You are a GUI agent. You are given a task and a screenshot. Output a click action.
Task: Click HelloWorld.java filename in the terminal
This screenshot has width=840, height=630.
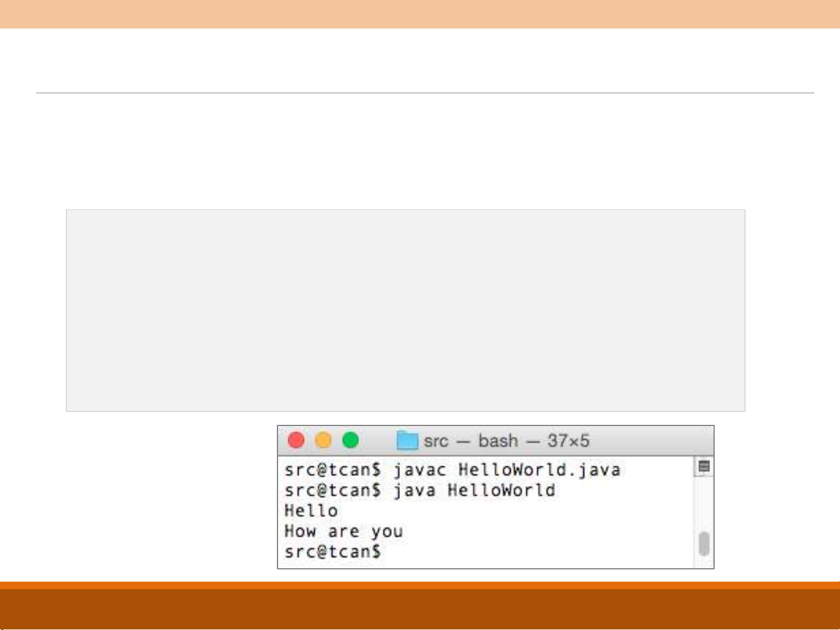click(x=539, y=470)
